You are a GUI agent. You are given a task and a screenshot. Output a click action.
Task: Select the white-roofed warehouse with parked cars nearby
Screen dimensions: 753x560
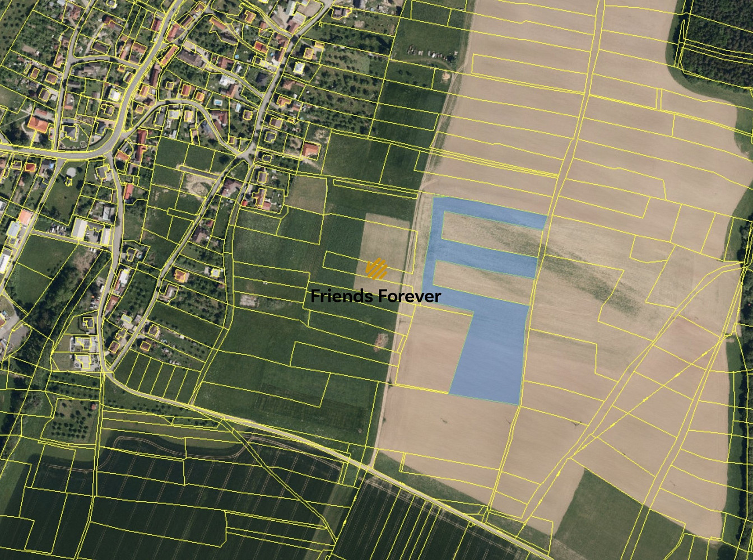click(x=80, y=228)
